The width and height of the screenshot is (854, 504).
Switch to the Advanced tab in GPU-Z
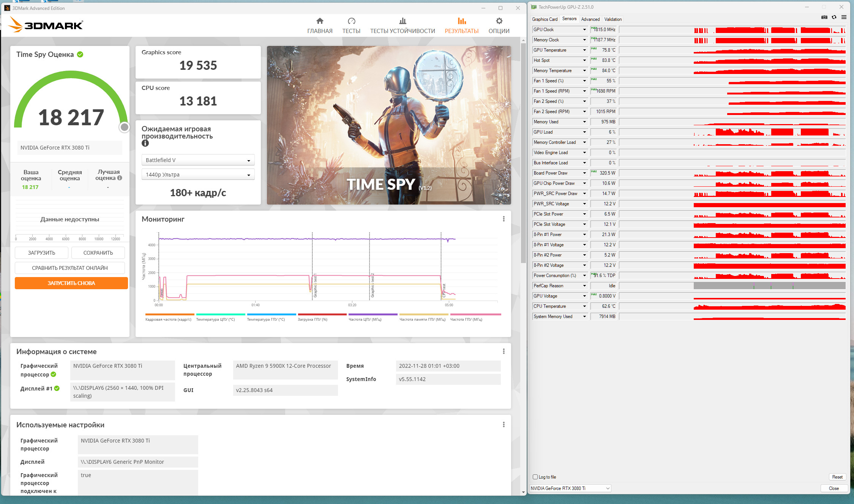click(x=590, y=19)
